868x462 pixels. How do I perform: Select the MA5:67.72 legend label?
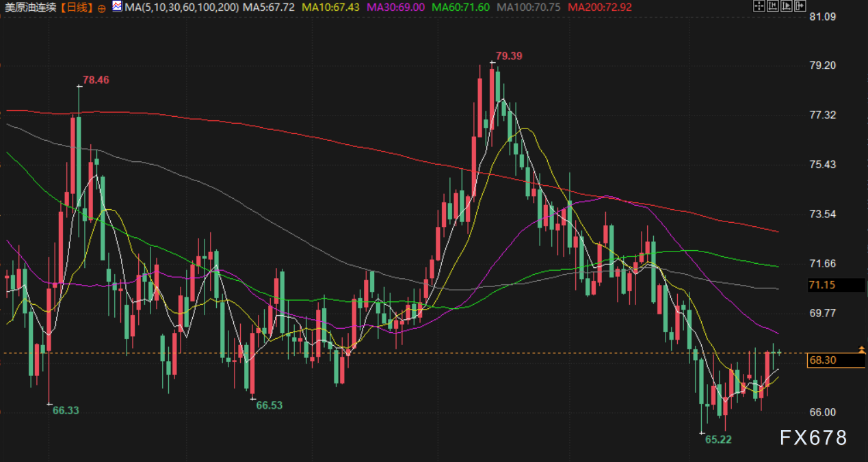point(269,8)
